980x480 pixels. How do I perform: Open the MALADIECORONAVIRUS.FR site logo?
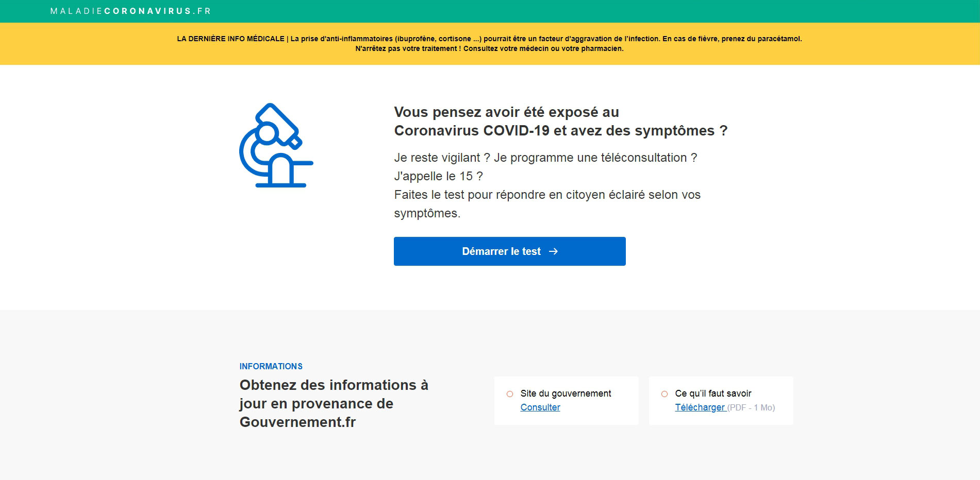pos(130,11)
